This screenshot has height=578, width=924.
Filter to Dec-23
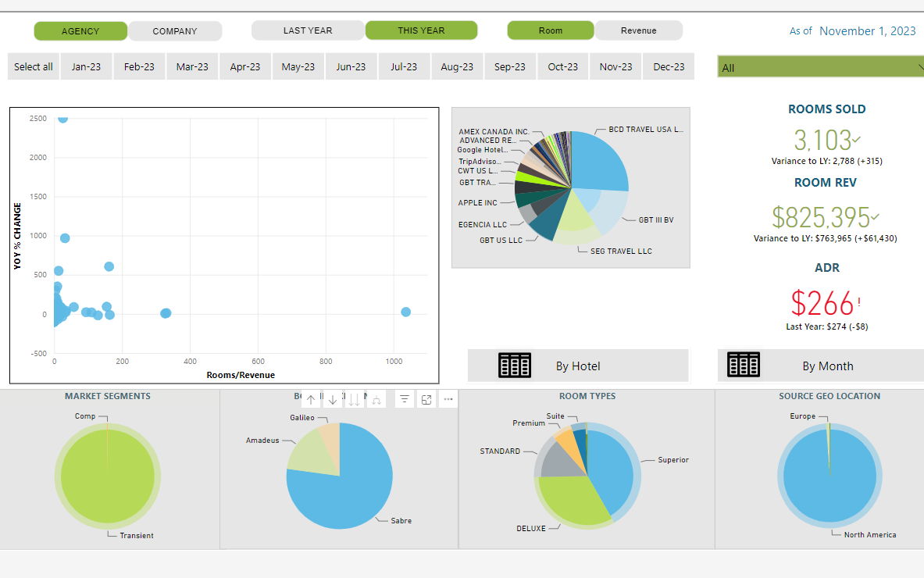coord(669,66)
